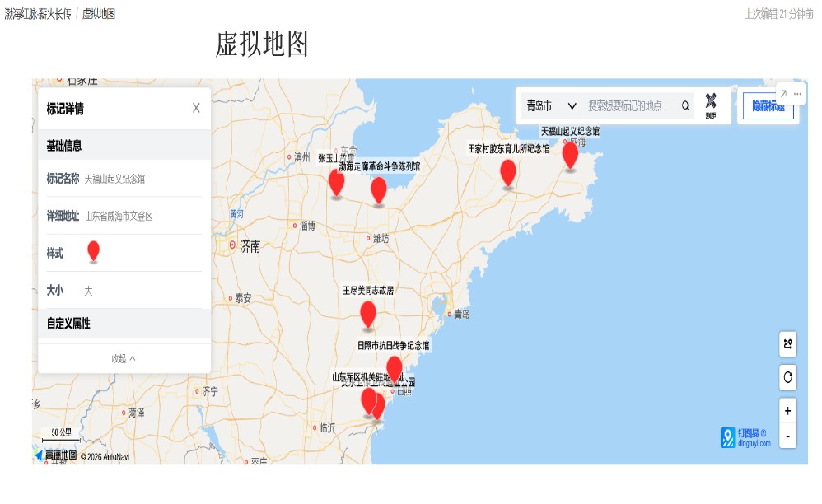Click the map refresh icon
This screenshot has height=504, width=822.
coord(787,377)
